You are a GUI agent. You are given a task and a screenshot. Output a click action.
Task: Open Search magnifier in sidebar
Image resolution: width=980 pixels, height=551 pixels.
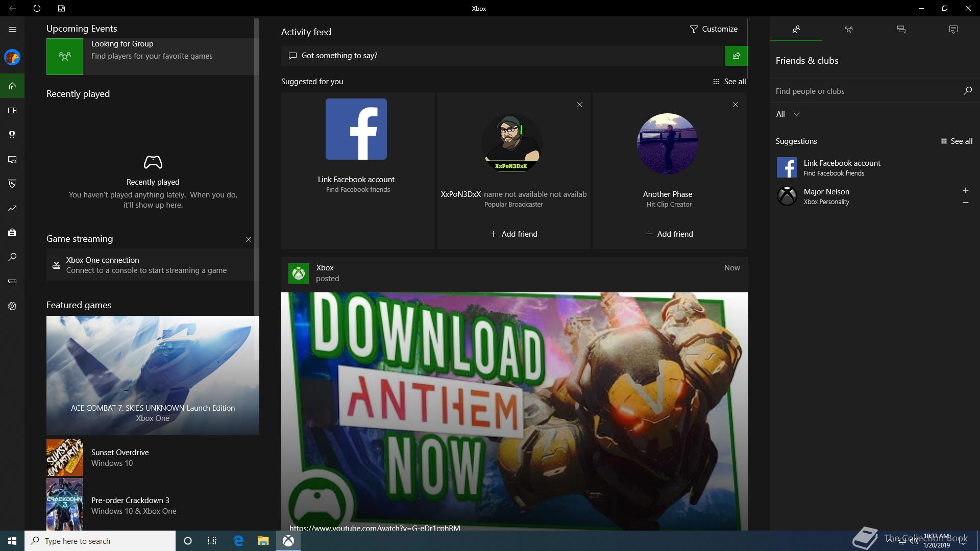[12, 257]
